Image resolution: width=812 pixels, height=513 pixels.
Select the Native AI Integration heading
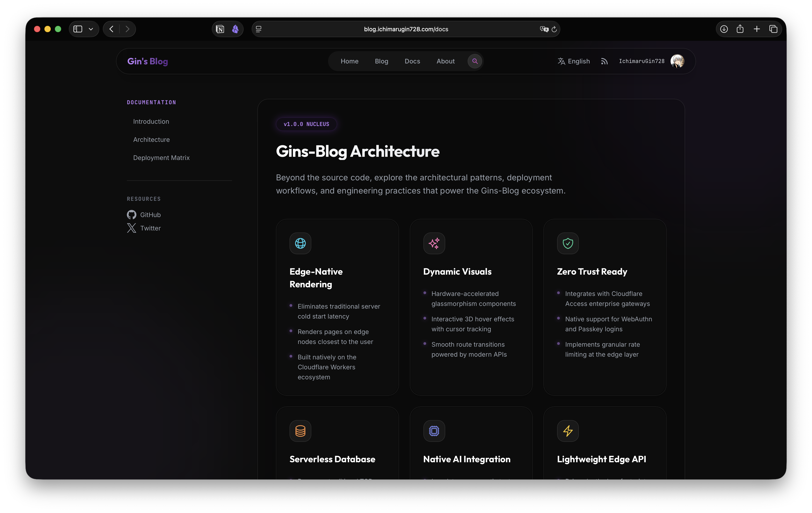pos(467,459)
